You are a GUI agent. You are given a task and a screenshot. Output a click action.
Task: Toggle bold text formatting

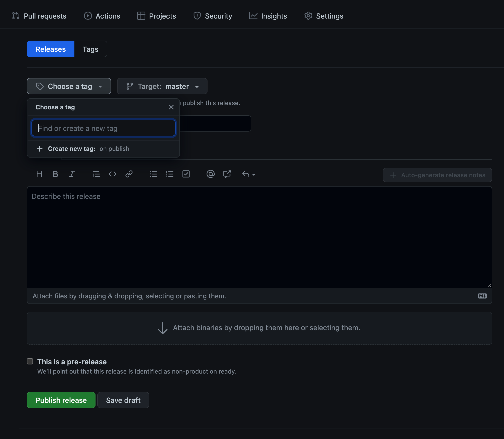point(55,174)
